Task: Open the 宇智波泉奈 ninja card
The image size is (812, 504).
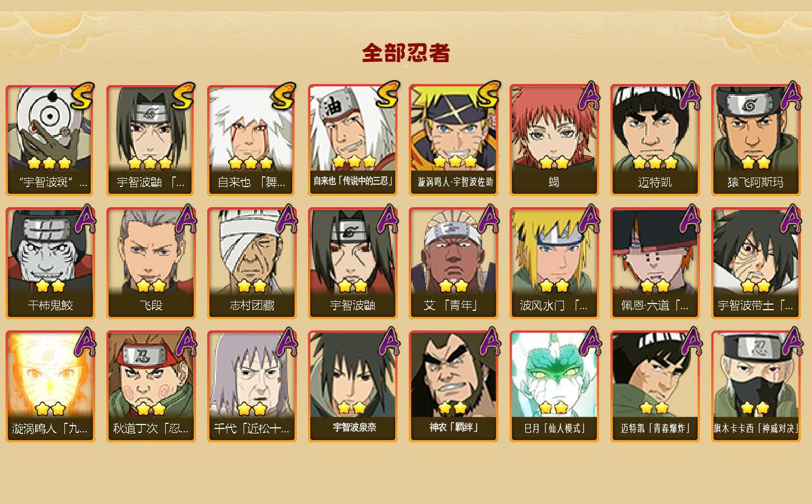Action: [x=352, y=386]
